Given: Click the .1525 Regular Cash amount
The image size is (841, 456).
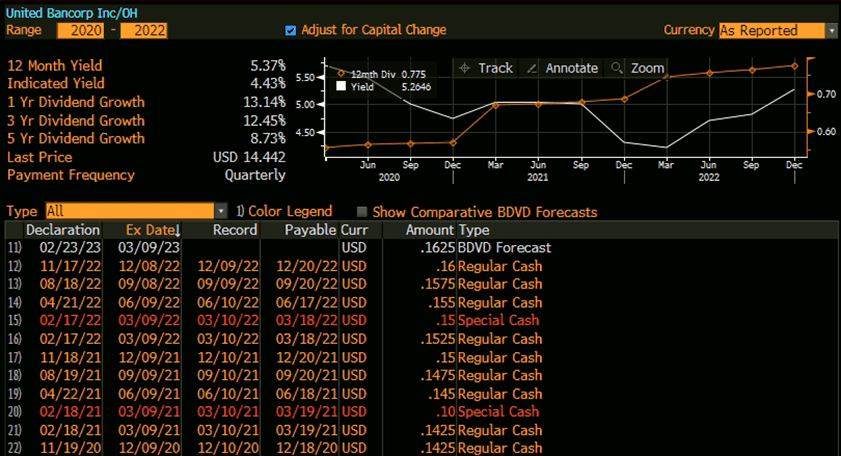Looking at the screenshot, I should point(438,339).
